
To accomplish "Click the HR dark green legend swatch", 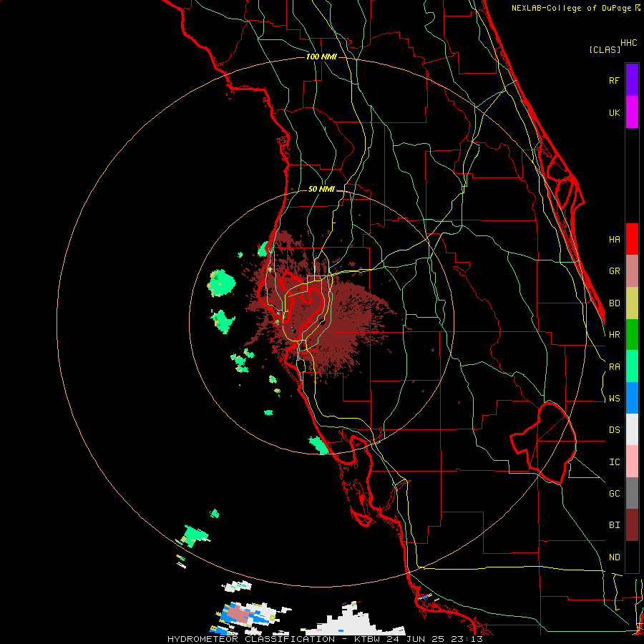I will [632, 335].
